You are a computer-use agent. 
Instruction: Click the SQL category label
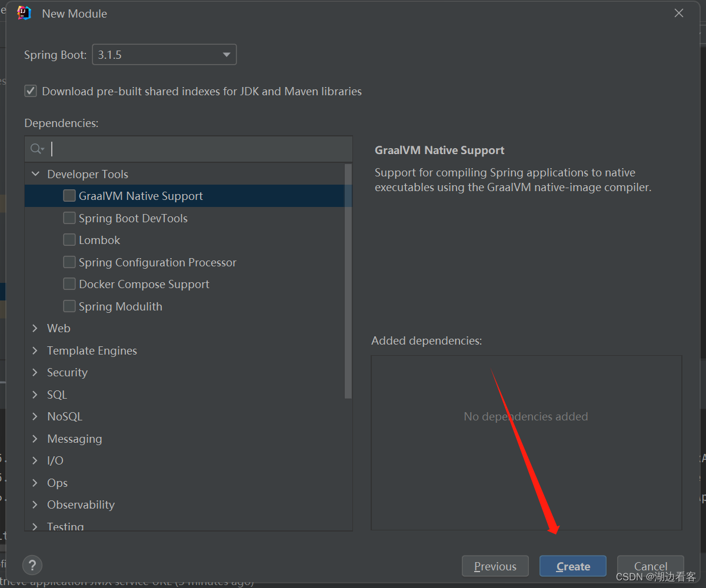pyautogui.click(x=57, y=395)
